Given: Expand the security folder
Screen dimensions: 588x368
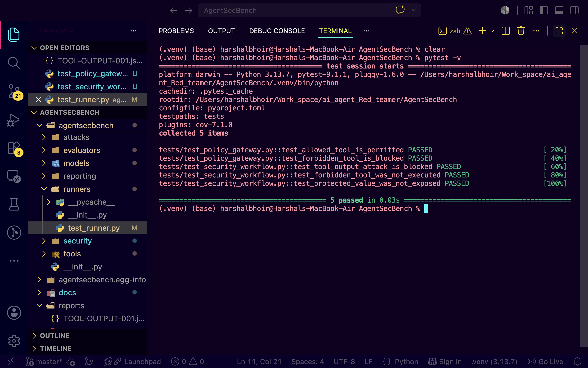Looking at the screenshot, I should point(87,241).
